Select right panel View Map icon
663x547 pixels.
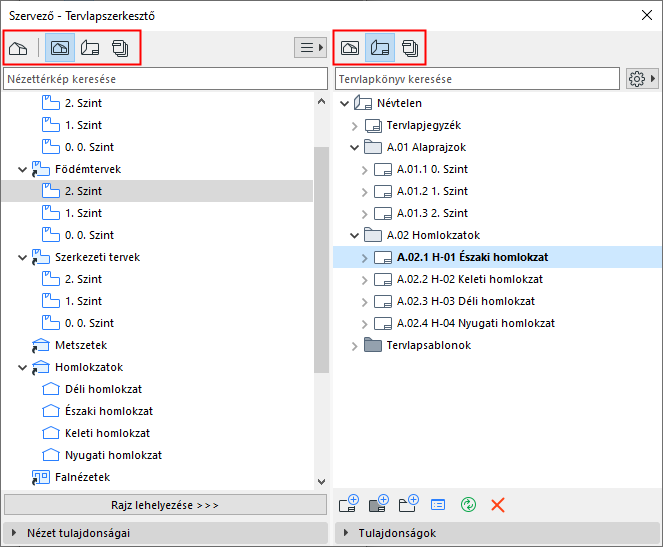(x=350, y=48)
